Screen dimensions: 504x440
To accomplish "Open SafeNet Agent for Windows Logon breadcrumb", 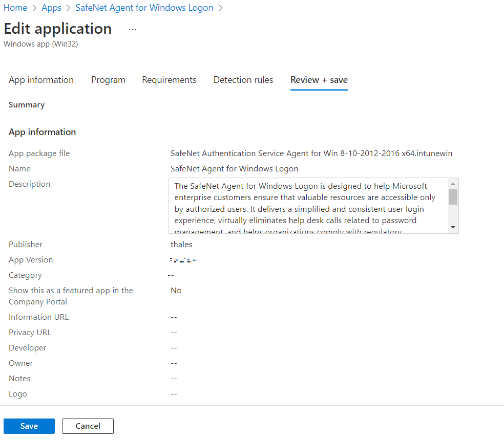I will [144, 8].
